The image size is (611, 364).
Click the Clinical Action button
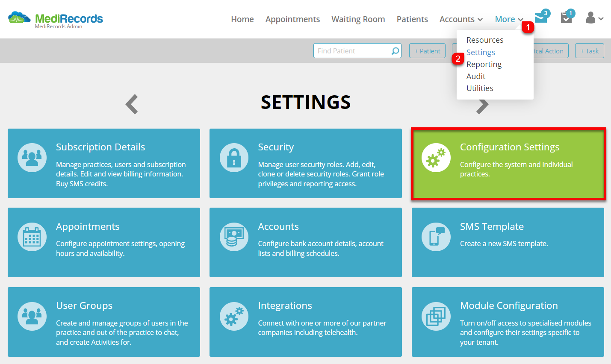click(551, 51)
